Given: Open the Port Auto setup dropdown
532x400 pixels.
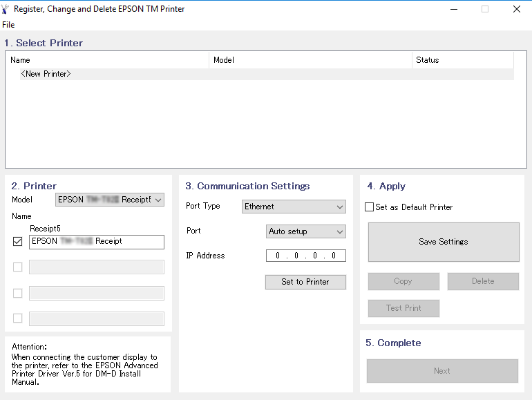Looking at the screenshot, I should tap(305, 231).
